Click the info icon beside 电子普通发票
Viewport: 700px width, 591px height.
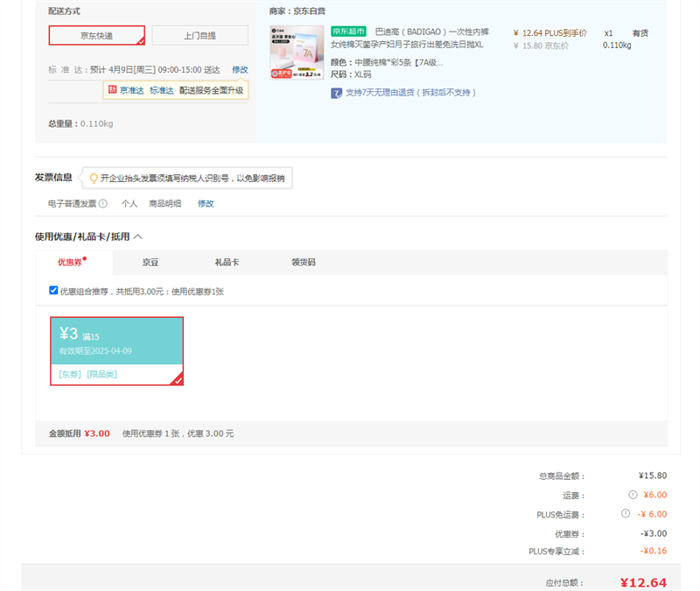click(103, 203)
